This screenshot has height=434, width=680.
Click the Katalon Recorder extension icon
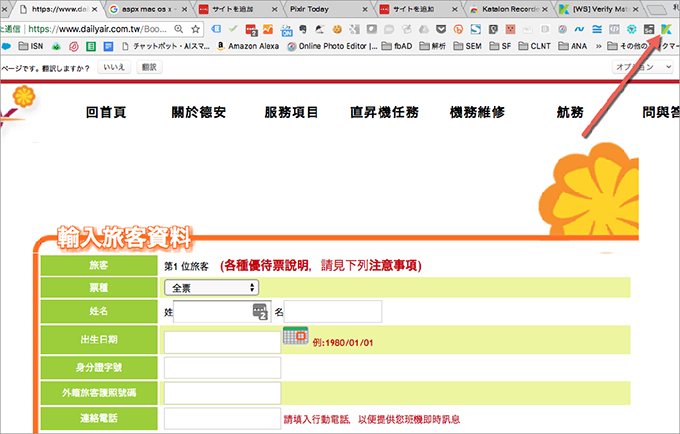pos(661,28)
